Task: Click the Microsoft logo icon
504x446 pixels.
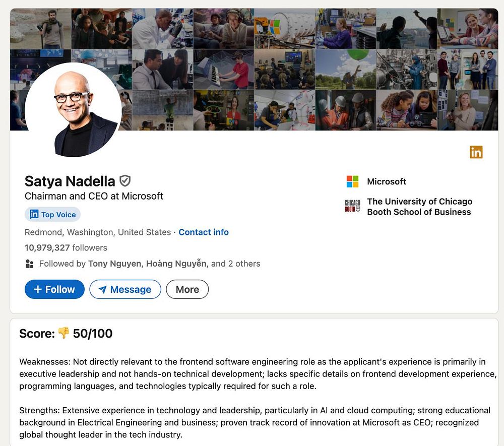Action: pyautogui.click(x=352, y=181)
